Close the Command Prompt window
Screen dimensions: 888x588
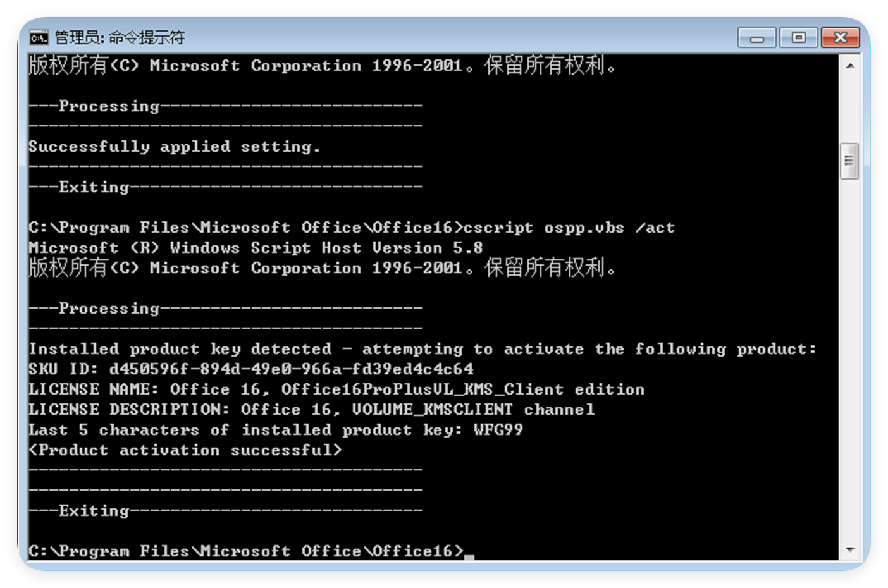coord(840,38)
